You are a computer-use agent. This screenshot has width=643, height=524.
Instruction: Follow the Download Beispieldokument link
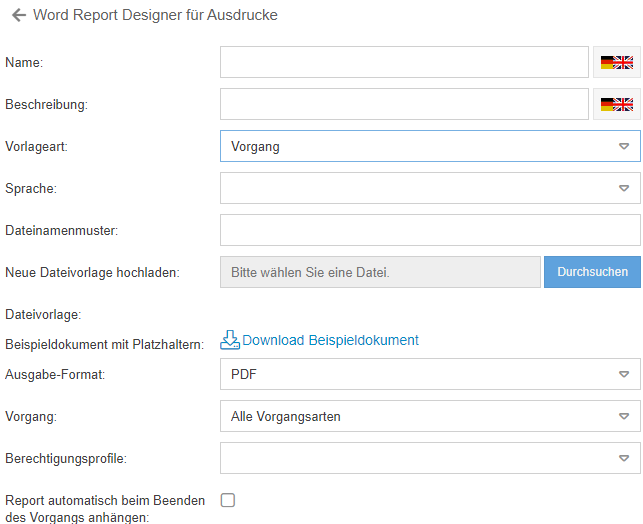click(x=330, y=340)
